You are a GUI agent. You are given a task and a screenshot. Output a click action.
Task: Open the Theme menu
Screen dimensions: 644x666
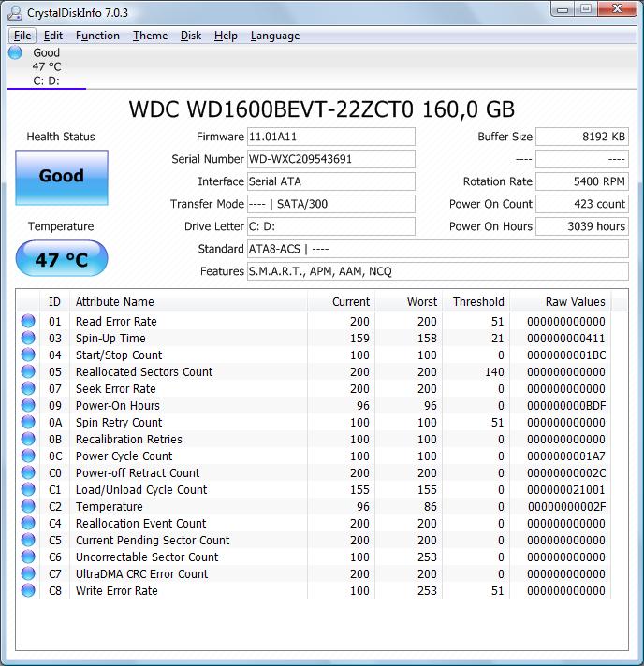click(x=150, y=36)
